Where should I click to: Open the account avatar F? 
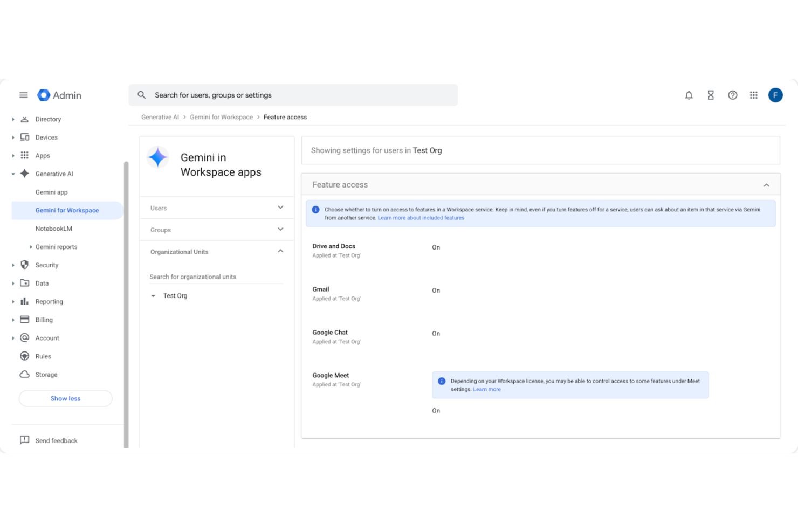(x=775, y=95)
